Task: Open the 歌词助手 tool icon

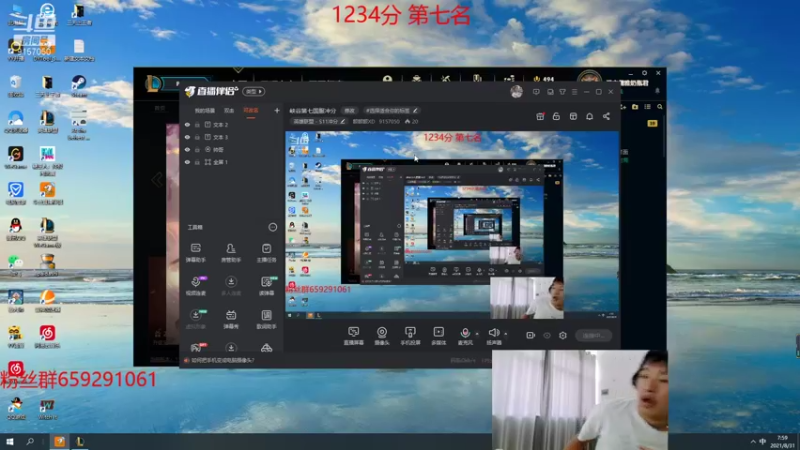Action: point(266,319)
